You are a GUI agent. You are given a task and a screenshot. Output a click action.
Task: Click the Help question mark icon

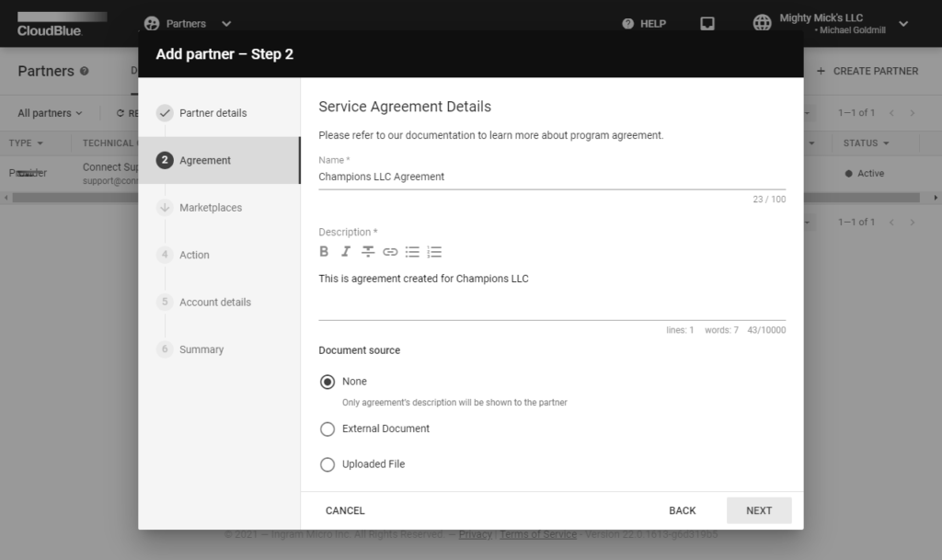coord(628,24)
